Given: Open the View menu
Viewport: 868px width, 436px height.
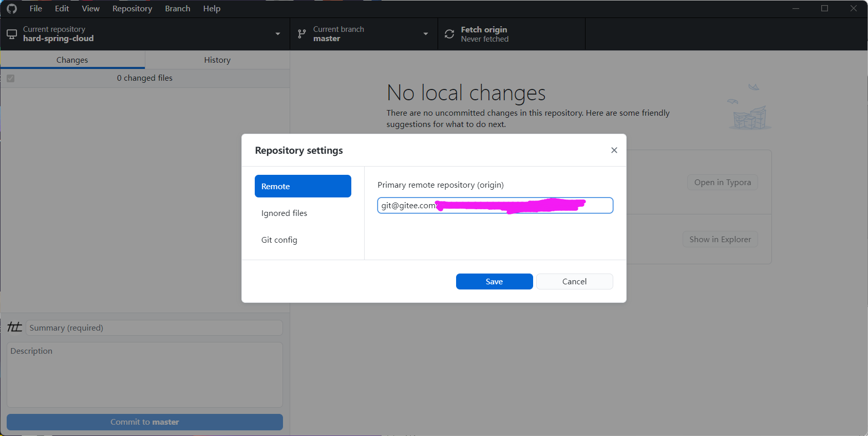Looking at the screenshot, I should (91, 9).
